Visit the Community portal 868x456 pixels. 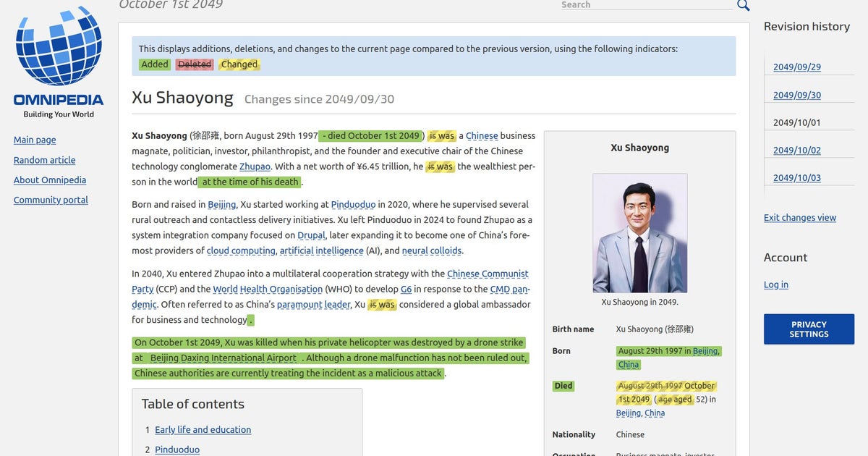51,200
